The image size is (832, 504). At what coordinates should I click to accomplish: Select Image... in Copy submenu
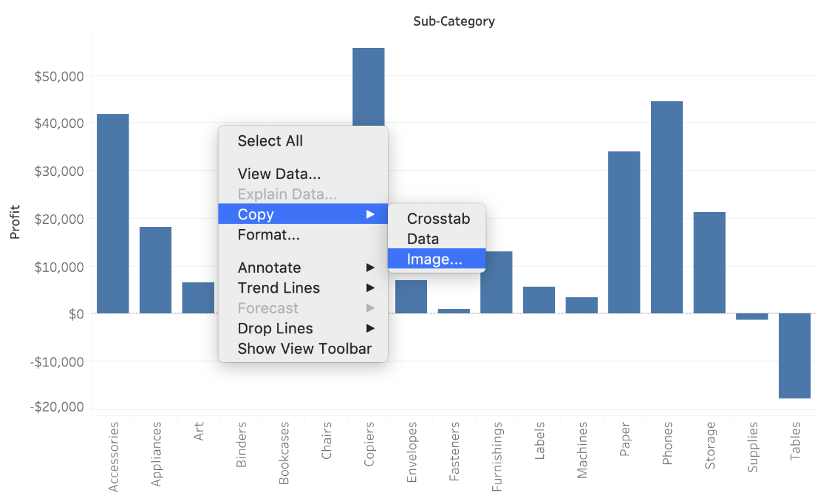coord(434,259)
